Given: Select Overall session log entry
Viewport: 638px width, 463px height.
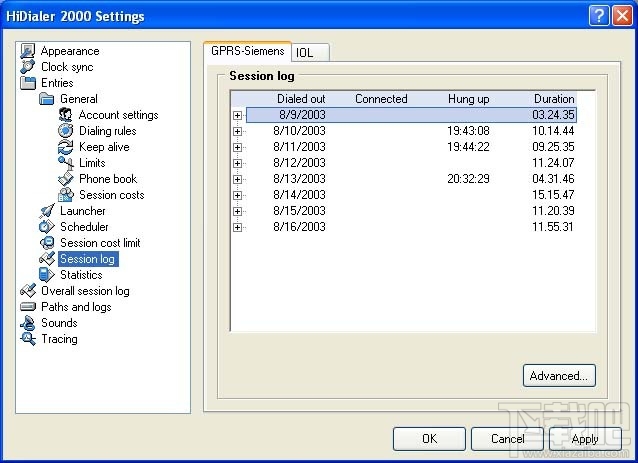Looking at the screenshot, I should [x=85, y=291].
